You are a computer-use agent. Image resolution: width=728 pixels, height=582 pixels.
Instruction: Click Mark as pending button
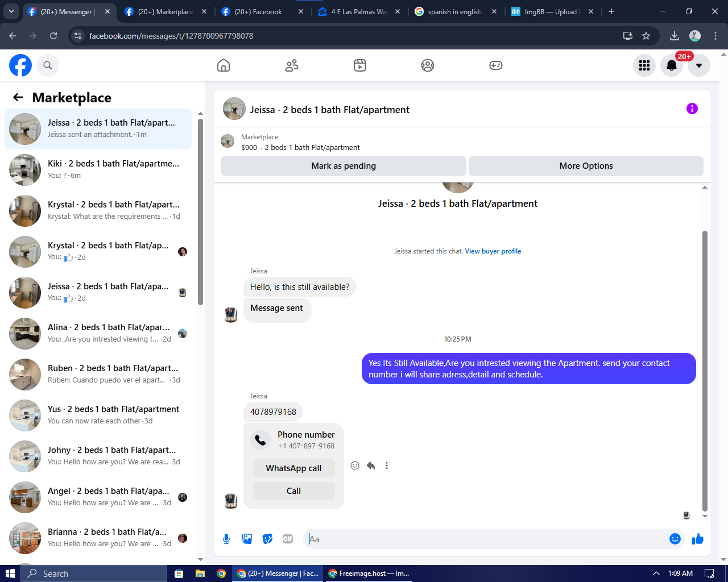point(344,166)
